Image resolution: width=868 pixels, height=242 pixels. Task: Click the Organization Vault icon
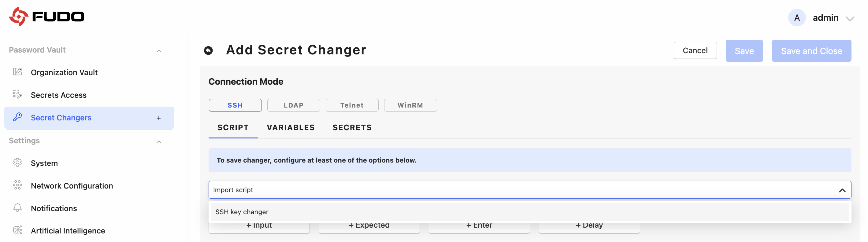pos(17,72)
